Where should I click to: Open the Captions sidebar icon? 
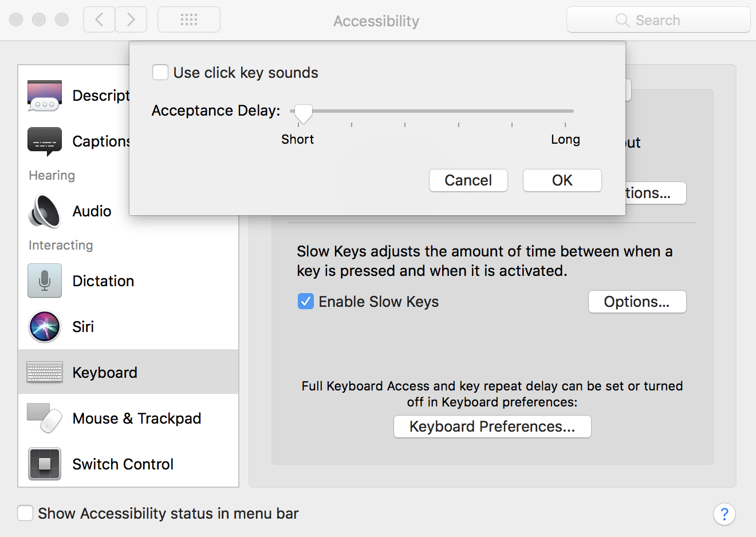pyautogui.click(x=45, y=141)
